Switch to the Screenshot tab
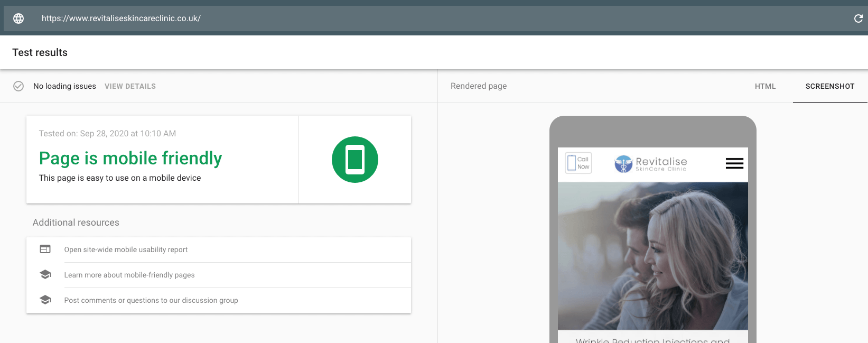Viewport: 868px width, 343px height. [830, 86]
